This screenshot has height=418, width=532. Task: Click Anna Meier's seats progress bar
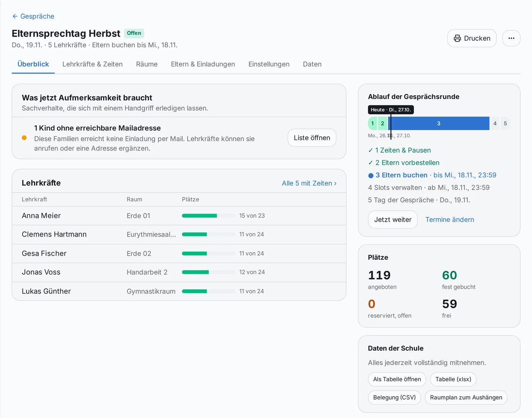(x=208, y=215)
